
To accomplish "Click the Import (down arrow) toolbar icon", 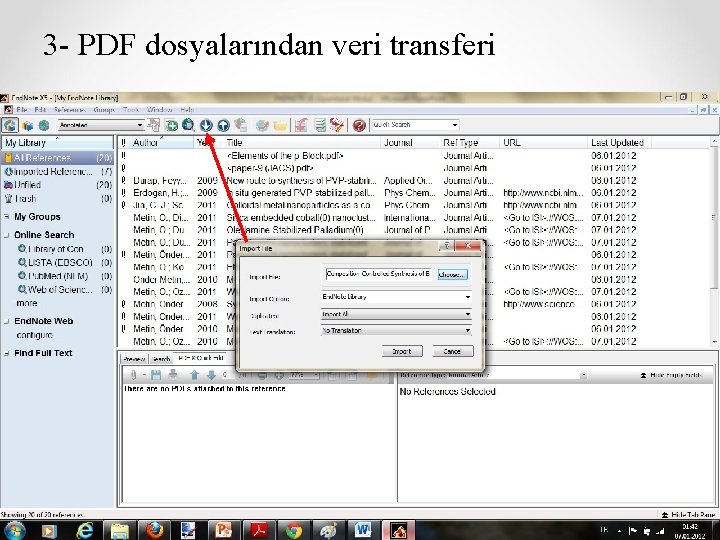I will tap(206, 125).
